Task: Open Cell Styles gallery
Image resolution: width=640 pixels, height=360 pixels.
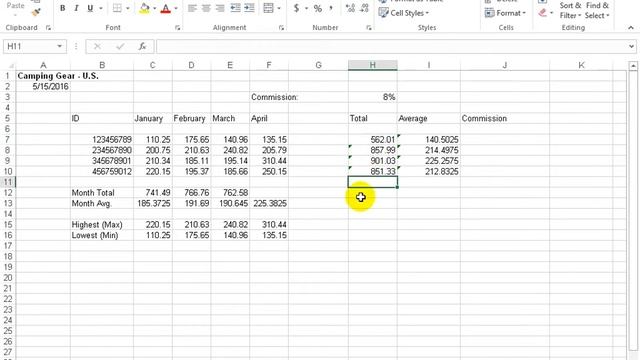Action: [404, 13]
